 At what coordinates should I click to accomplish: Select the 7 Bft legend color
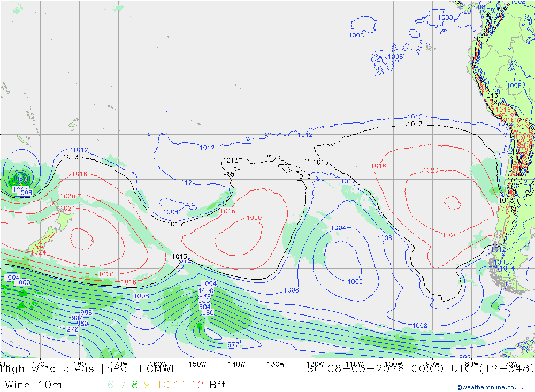123,385
